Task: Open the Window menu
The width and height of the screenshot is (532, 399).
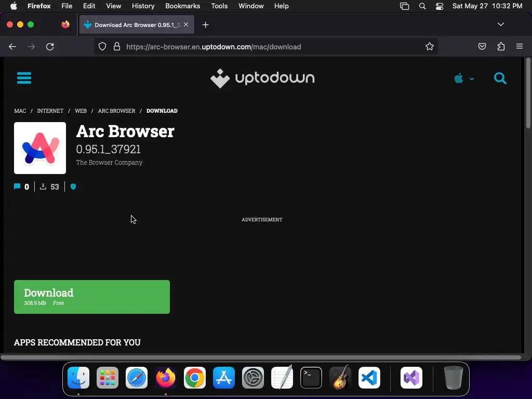Action: tap(251, 6)
